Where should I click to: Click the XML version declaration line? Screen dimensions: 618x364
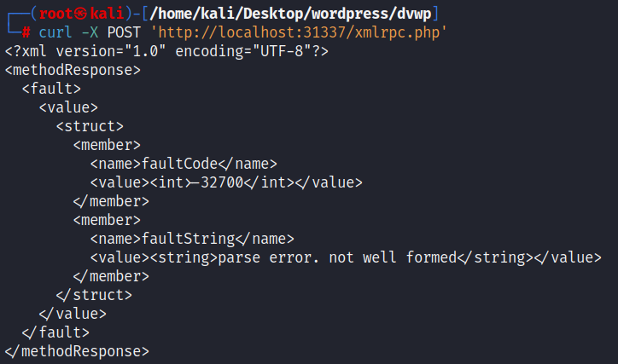point(166,51)
